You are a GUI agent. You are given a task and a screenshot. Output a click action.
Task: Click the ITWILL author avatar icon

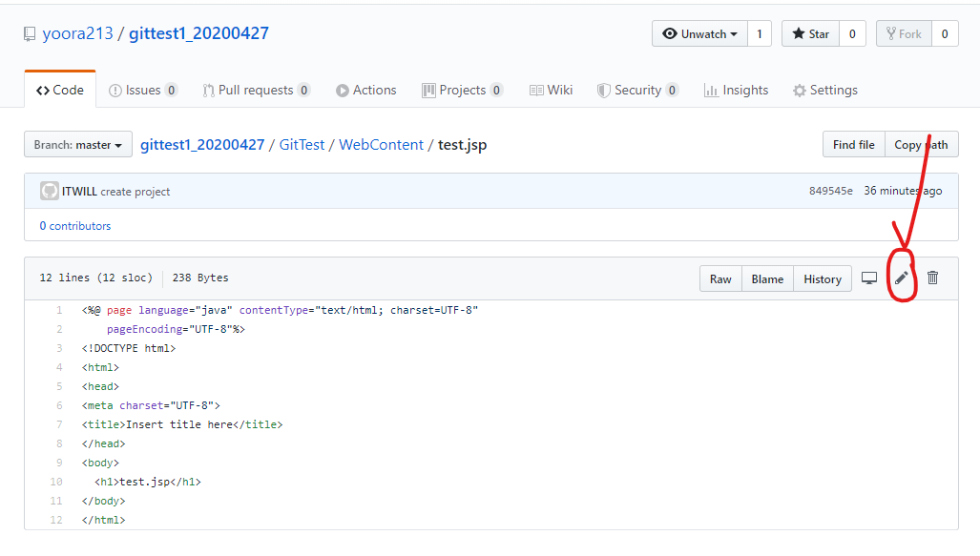coord(50,191)
